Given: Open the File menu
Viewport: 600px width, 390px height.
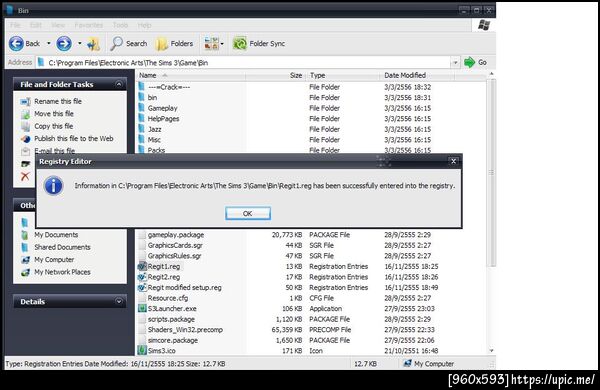Looking at the screenshot, I should 15,25.
